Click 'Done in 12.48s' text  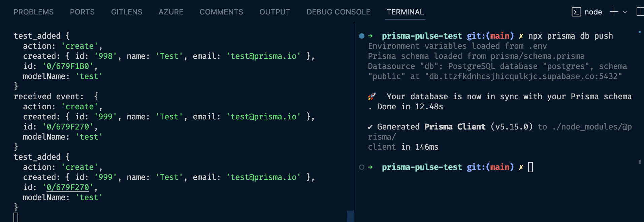410,107
